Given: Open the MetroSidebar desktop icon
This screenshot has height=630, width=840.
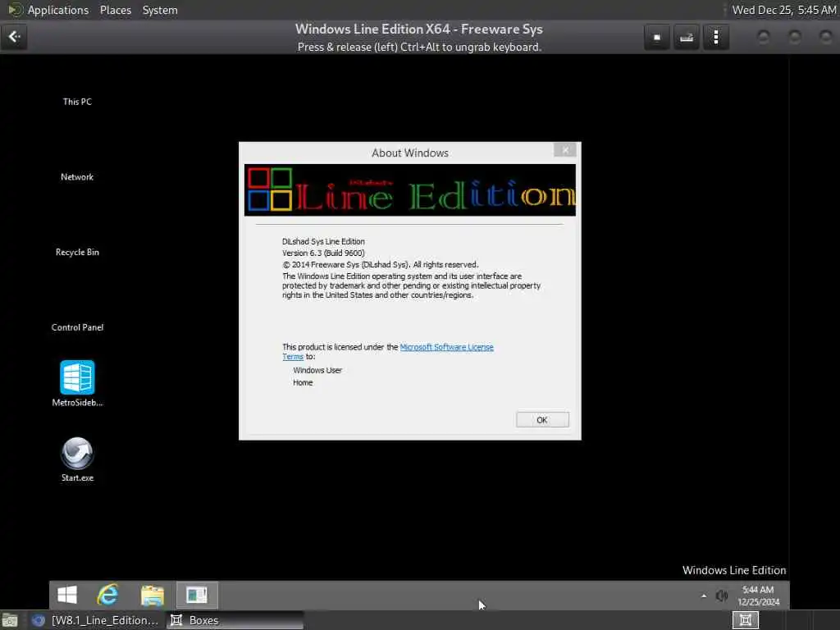Looking at the screenshot, I should pyautogui.click(x=77, y=384).
